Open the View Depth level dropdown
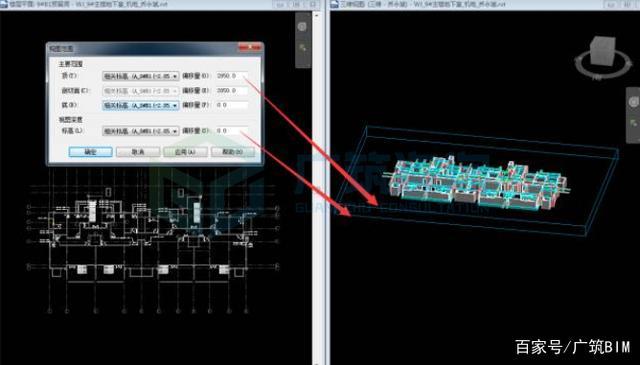640x365 pixels. (x=140, y=131)
